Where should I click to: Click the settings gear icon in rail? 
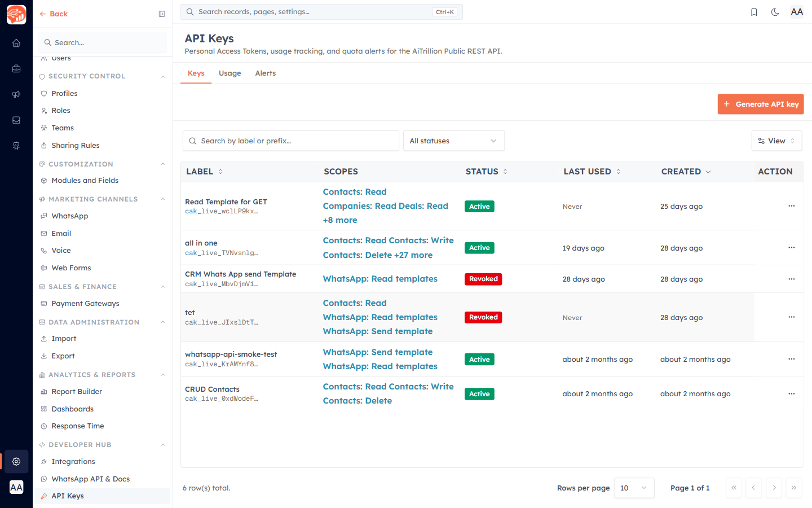pyautogui.click(x=16, y=461)
